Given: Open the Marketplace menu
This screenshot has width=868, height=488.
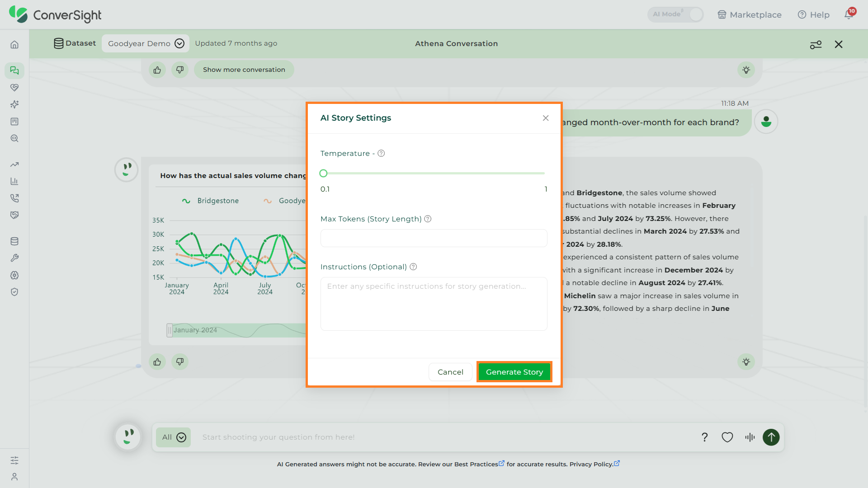Looking at the screenshot, I should click(750, 14).
